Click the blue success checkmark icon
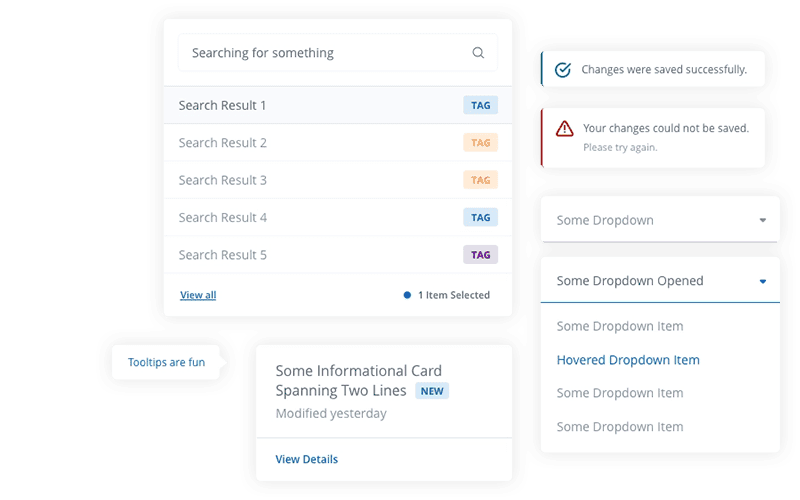 (563, 70)
